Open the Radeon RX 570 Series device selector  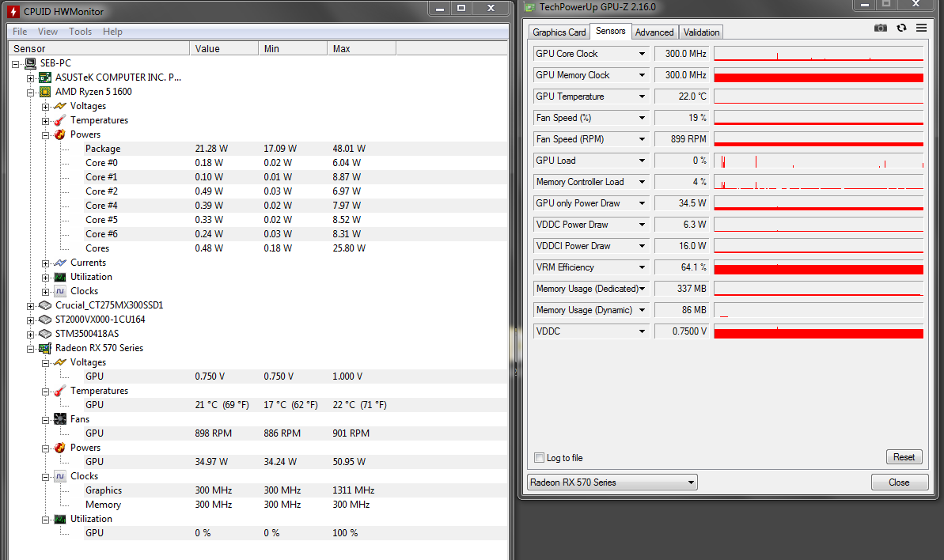[612, 482]
